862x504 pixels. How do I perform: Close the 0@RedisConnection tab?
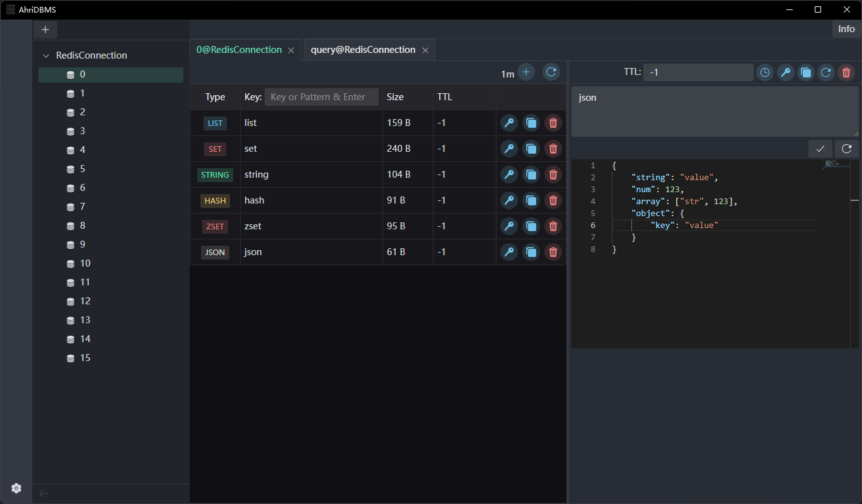pyautogui.click(x=291, y=50)
